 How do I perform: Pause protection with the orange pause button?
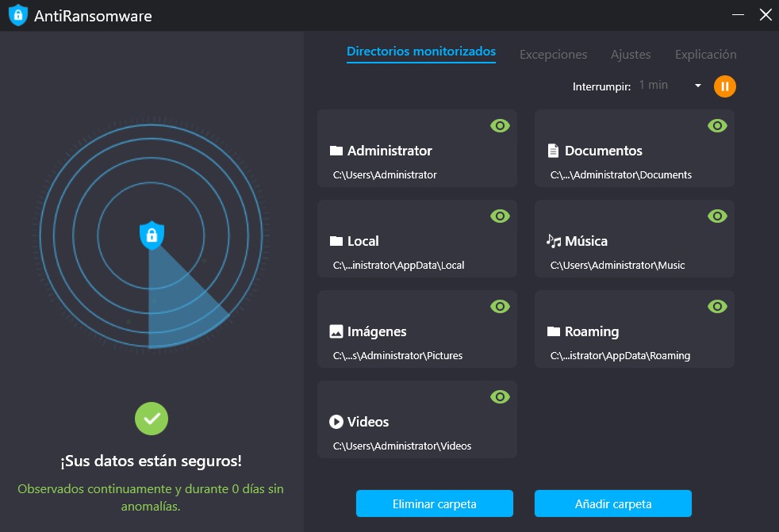pos(724,86)
